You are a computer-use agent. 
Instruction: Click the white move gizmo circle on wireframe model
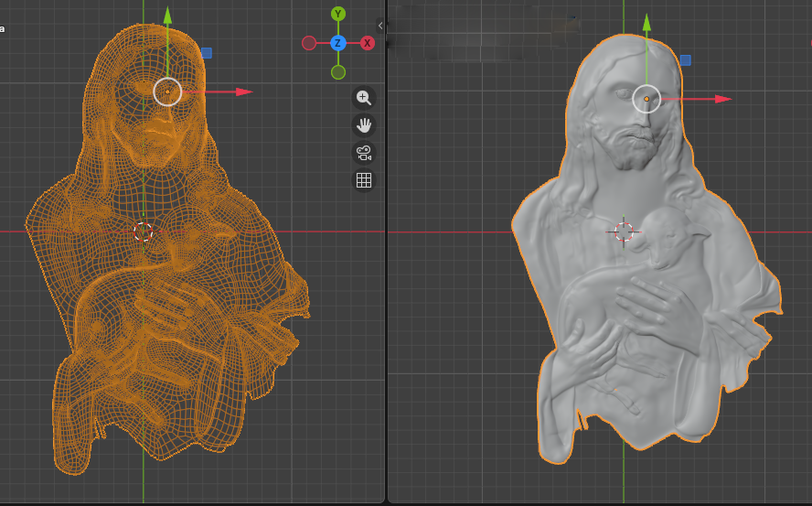tap(167, 92)
